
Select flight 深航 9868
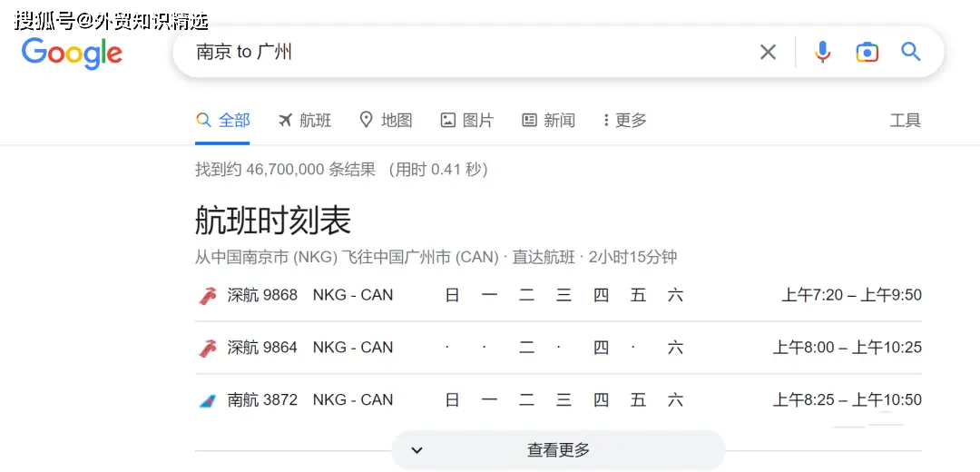262,295
